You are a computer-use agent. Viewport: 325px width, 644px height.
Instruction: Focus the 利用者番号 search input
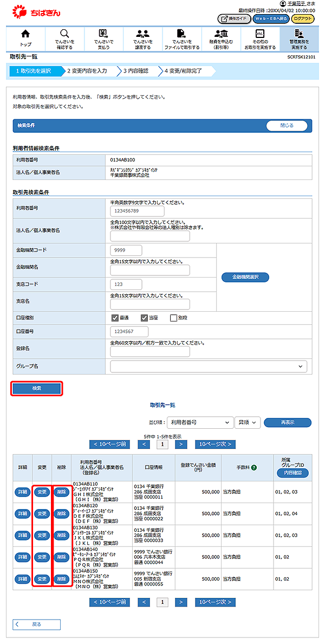(x=138, y=211)
